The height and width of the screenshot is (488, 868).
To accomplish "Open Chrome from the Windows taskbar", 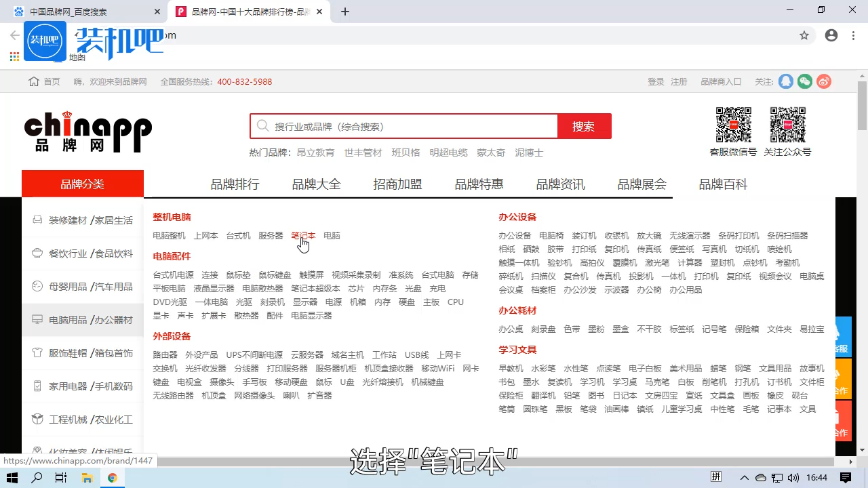I will tap(113, 478).
